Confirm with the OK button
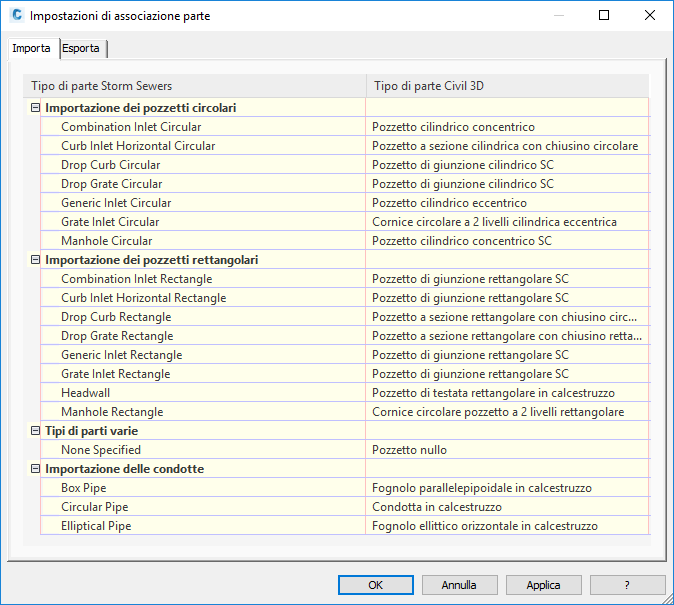The height and width of the screenshot is (605, 674). 376,585
